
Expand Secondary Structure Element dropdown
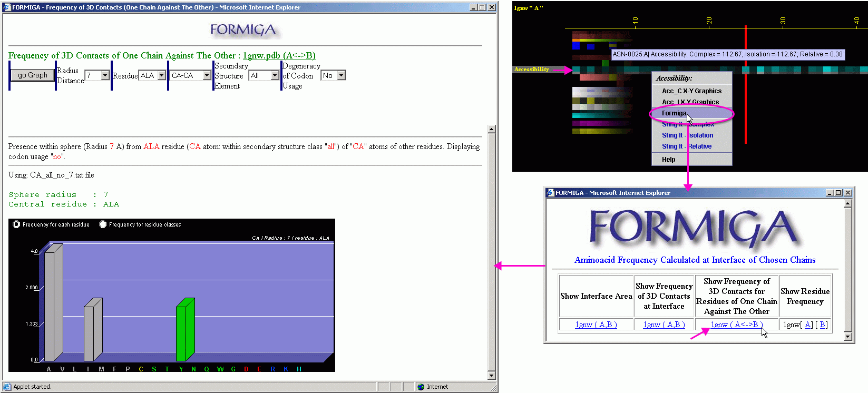pyautogui.click(x=274, y=76)
